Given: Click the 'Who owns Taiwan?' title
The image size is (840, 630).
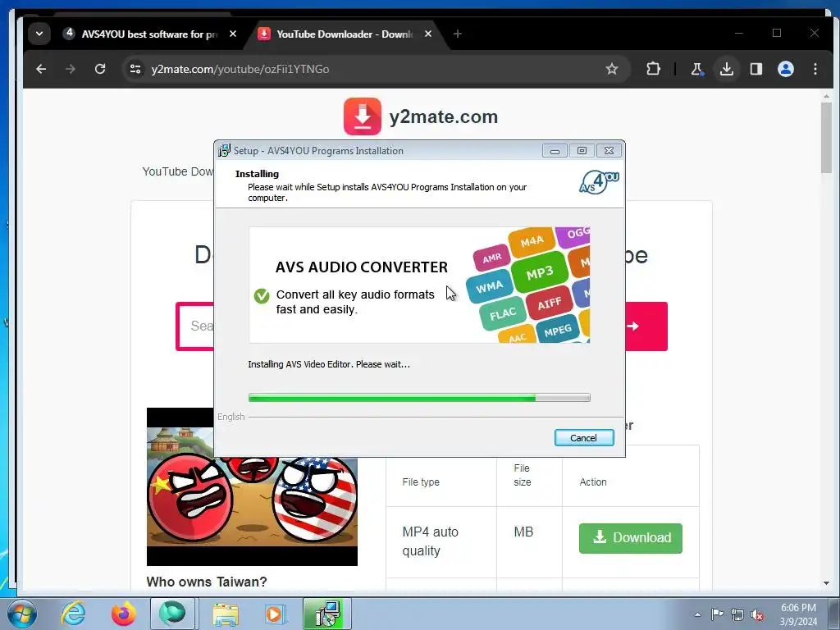Looking at the screenshot, I should [206, 582].
